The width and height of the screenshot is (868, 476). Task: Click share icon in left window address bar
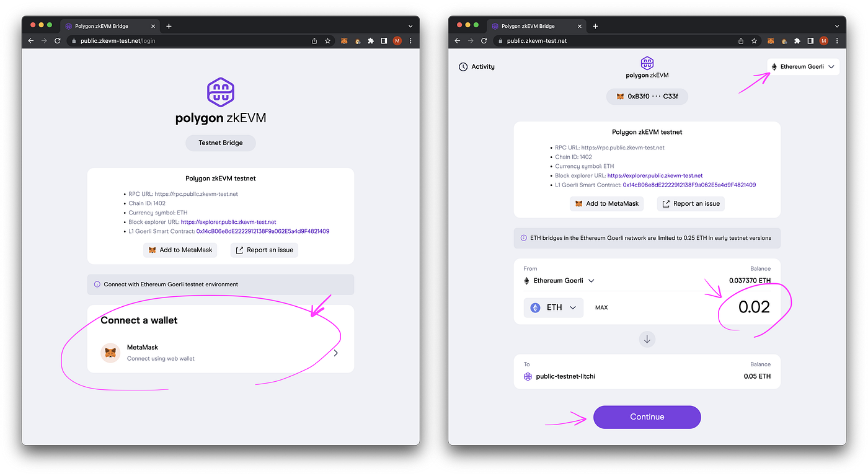[314, 41]
